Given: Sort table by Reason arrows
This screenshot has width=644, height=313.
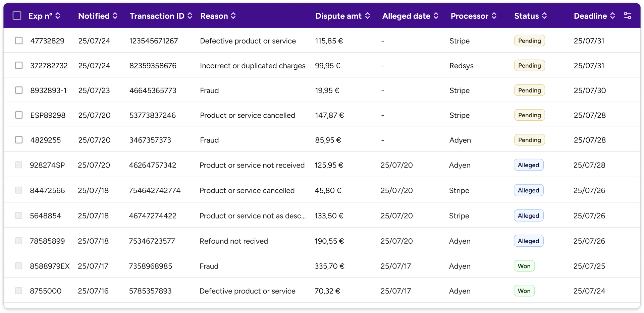Looking at the screenshot, I should tap(233, 16).
